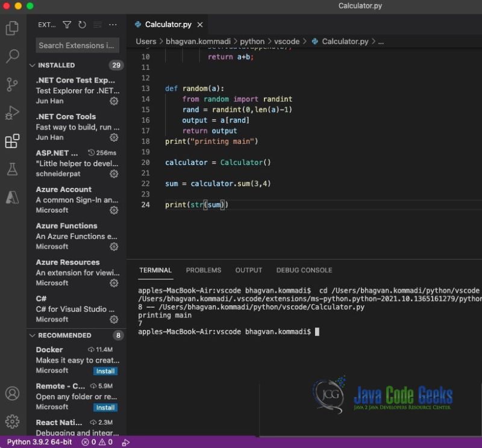Refresh the extensions list
Image resolution: width=482 pixels, height=448 pixels.
coord(83,24)
